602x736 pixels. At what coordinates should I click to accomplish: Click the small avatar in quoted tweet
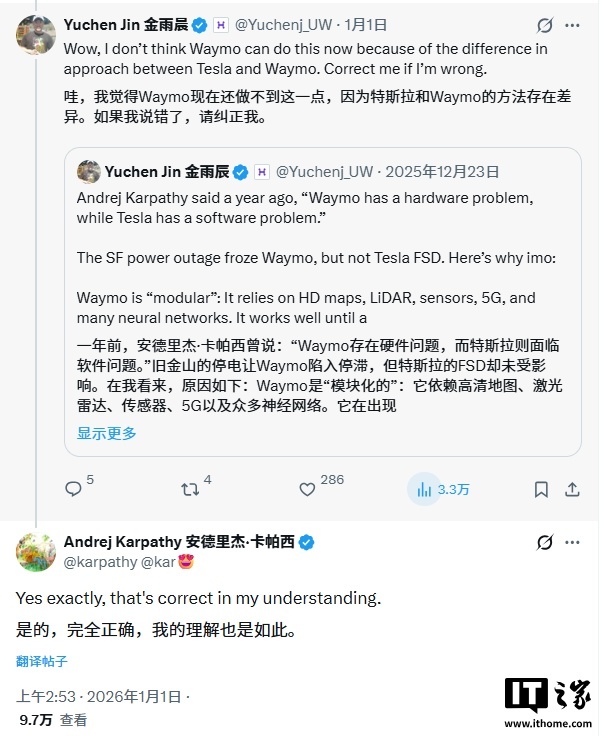89,172
